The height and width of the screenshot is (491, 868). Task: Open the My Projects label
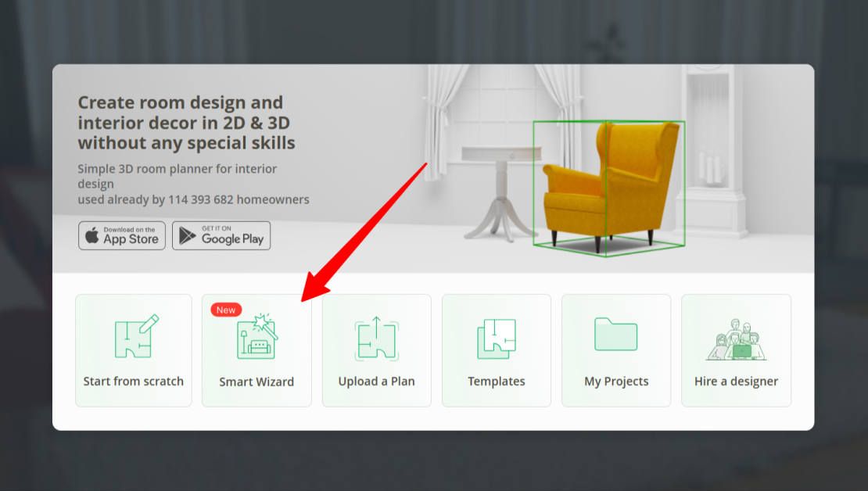point(616,382)
